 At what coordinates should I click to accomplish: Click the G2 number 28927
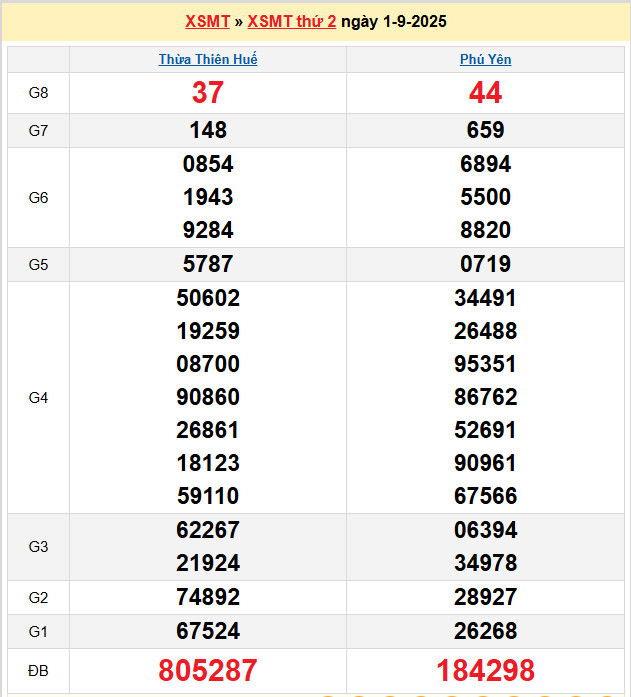(x=485, y=597)
